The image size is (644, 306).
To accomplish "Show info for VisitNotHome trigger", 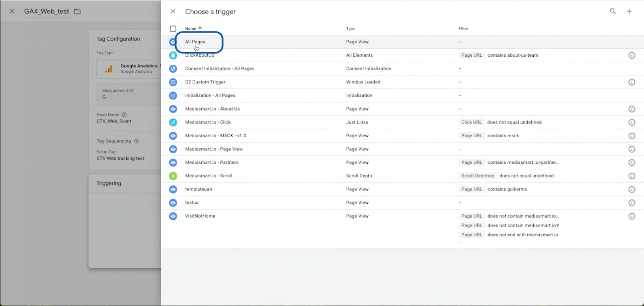I will [x=632, y=216].
